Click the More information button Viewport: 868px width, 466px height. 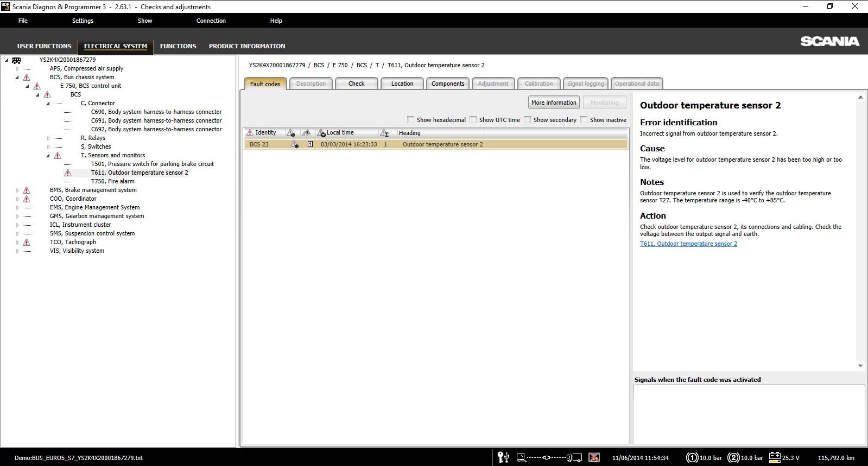pyautogui.click(x=554, y=103)
